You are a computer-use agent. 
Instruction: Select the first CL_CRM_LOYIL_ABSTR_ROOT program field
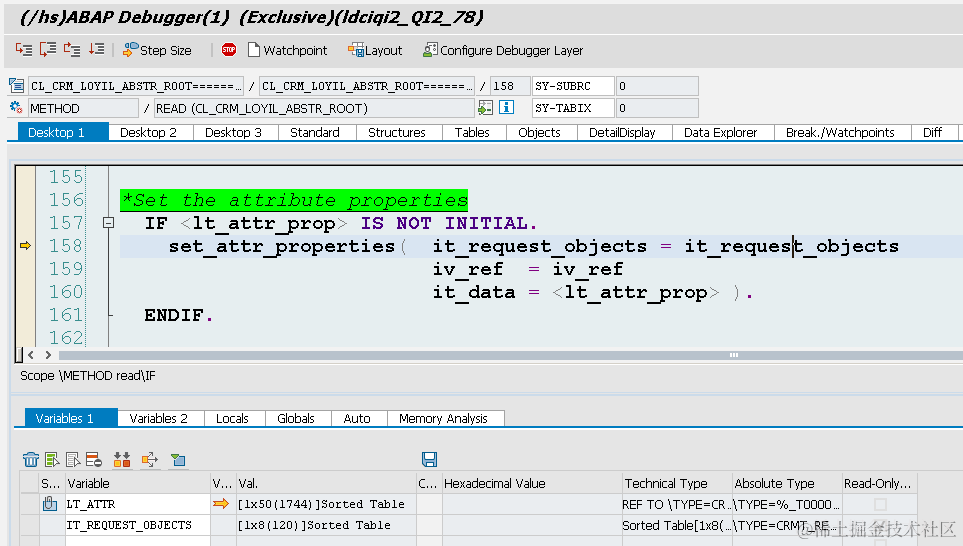click(x=136, y=86)
